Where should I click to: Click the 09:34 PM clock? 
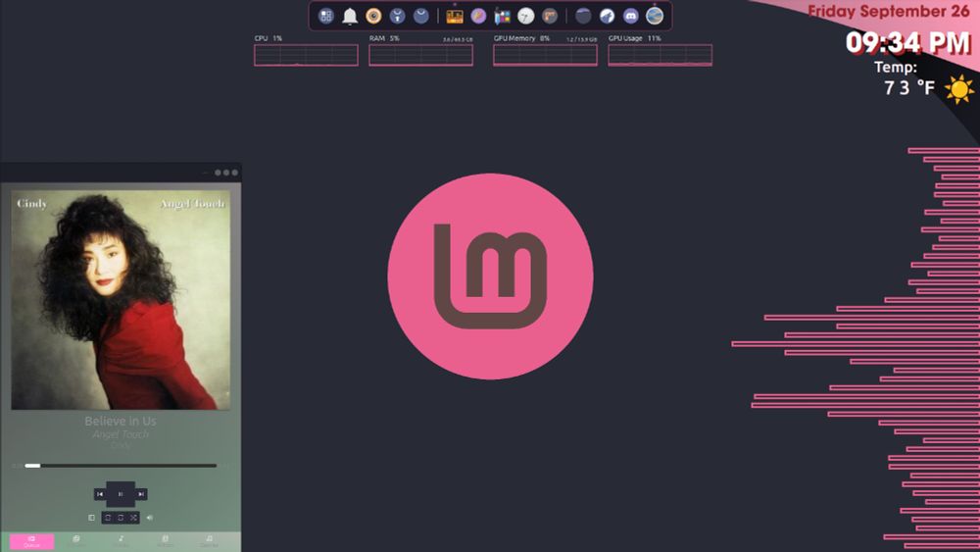pos(908,42)
